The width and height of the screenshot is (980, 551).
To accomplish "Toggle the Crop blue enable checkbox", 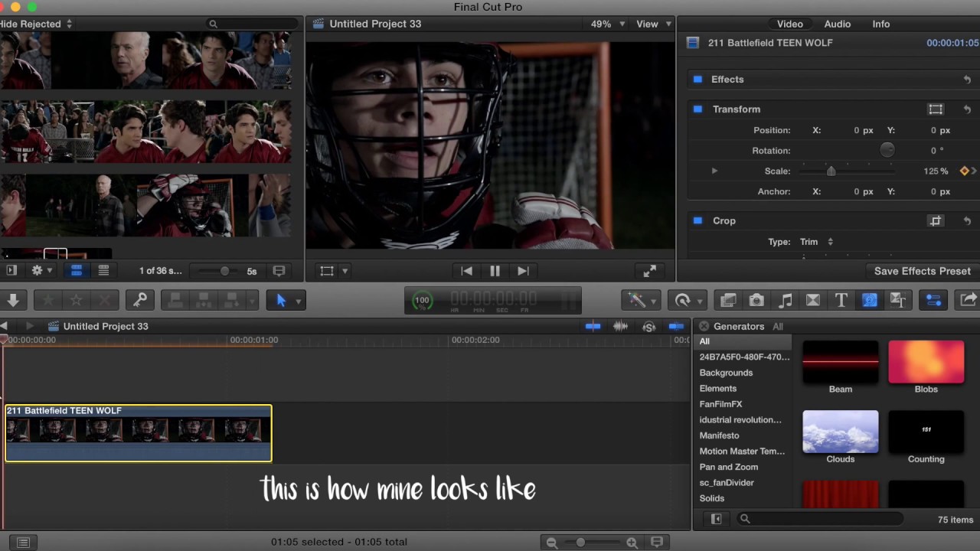I will [697, 221].
